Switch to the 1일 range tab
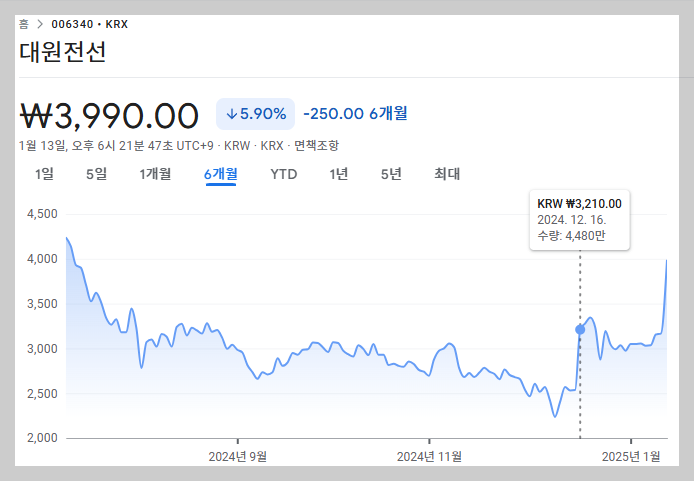Screen dimensions: 694x481 pyautogui.click(x=44, y=174)
